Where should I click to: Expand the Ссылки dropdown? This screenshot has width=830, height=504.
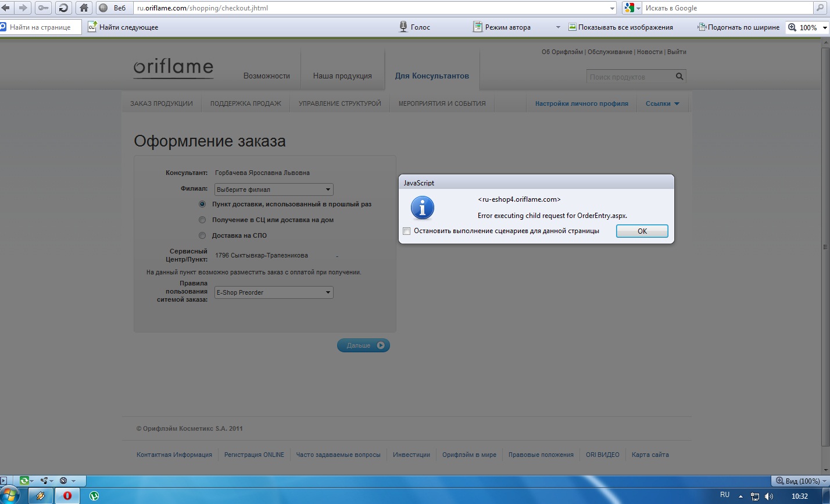pos(662,103)
